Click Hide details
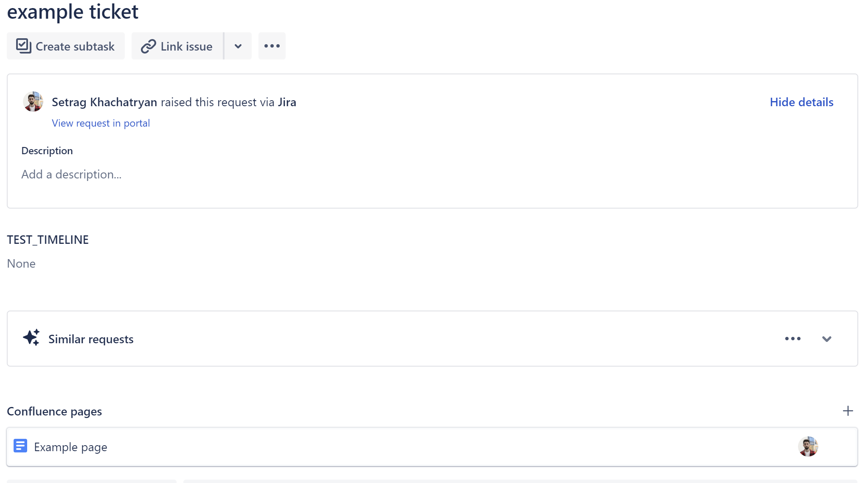This screenshot has width=868, height=483. 801,102
